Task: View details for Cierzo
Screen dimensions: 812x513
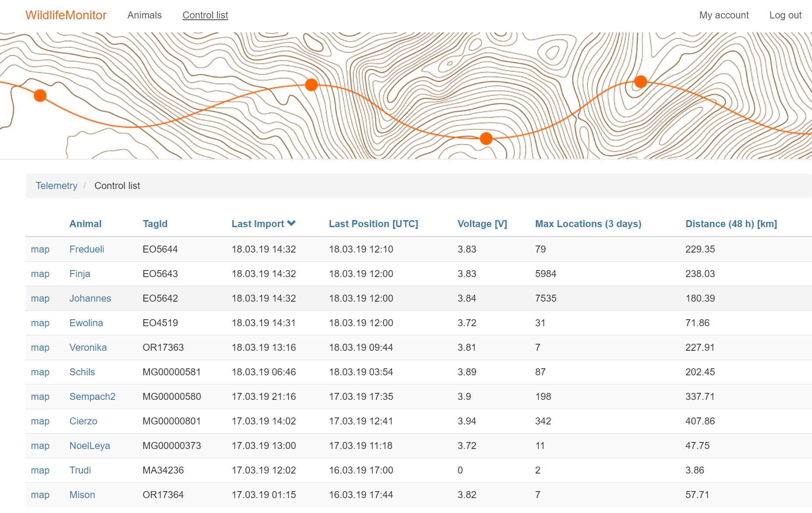Action: (83, 421)
